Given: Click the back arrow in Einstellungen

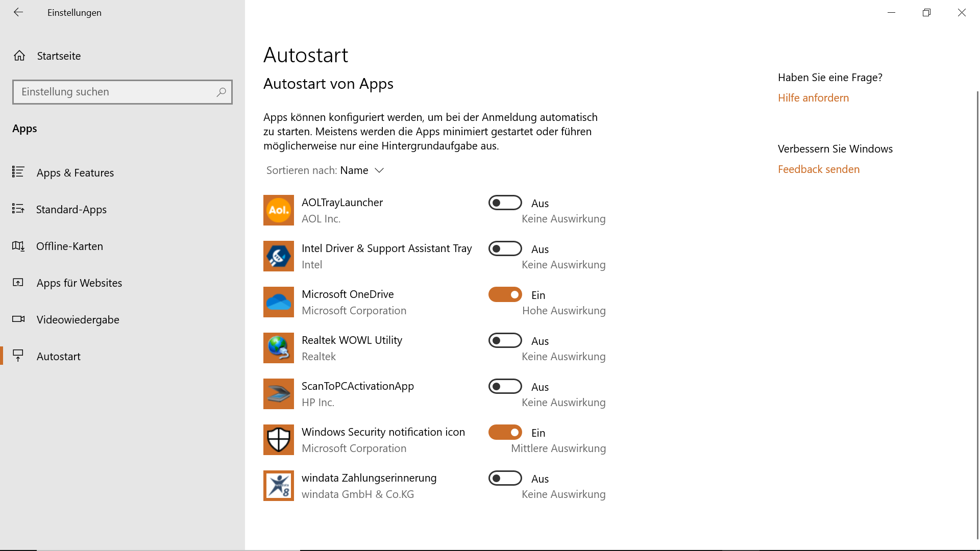Looking at the screenshot, I should 18,12.
